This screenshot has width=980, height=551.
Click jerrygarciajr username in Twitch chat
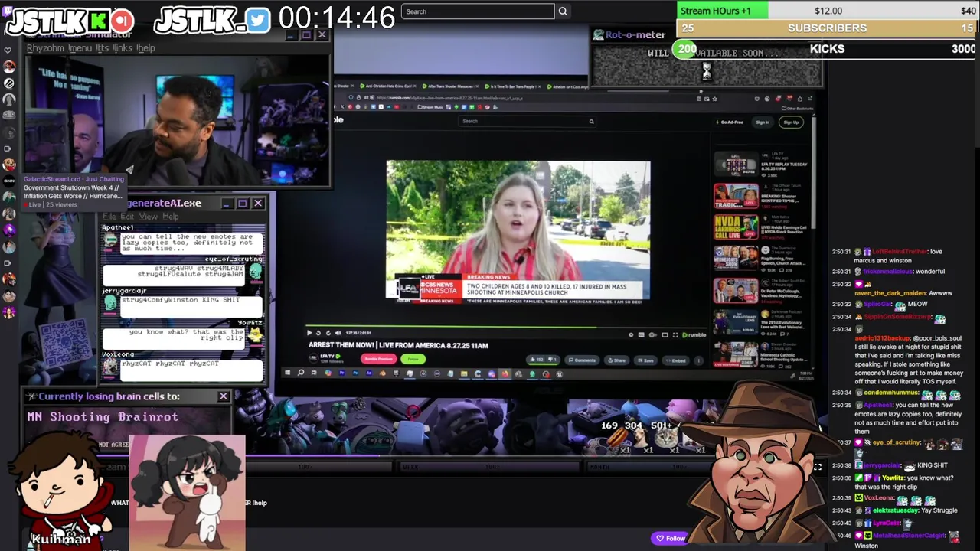pos(883,465)
